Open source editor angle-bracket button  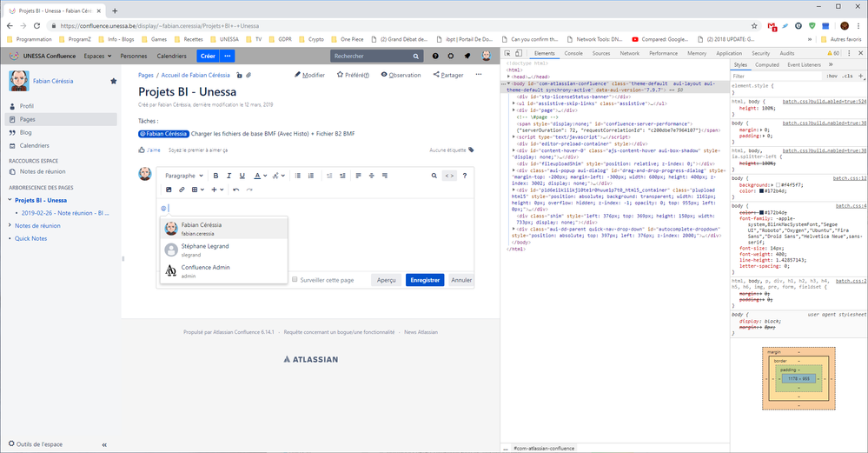449,176
